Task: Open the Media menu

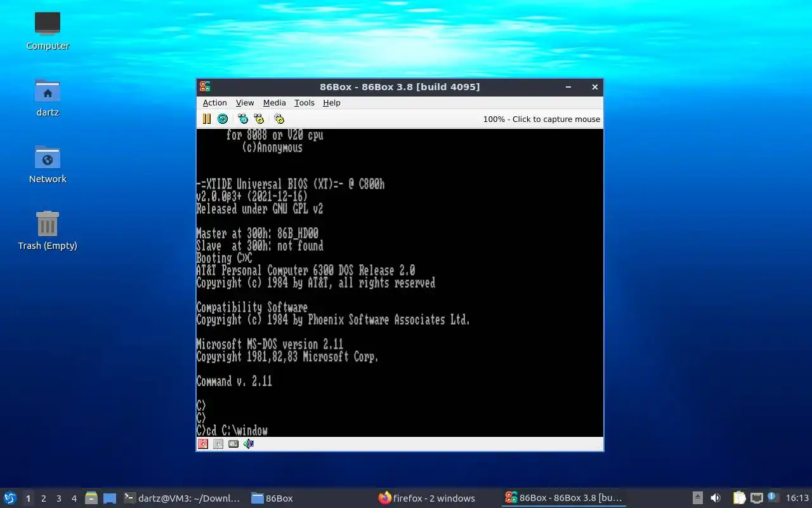Action: [274, 103]
